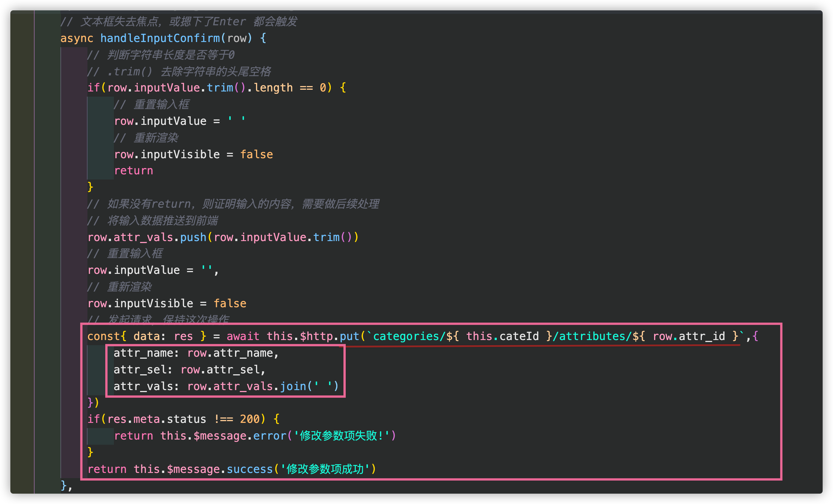
Task: Click the row.attr_vals.push line
Action: (223, 237)
